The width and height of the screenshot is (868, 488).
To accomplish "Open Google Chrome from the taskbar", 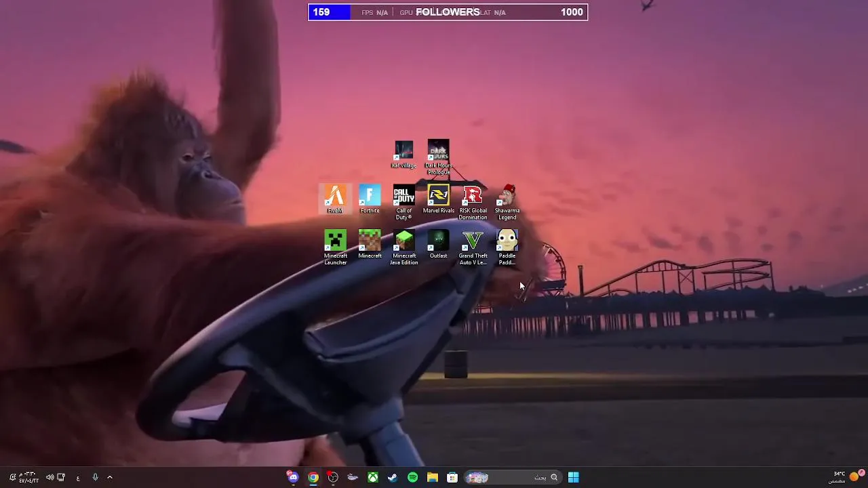I will [x=313, y=477].
